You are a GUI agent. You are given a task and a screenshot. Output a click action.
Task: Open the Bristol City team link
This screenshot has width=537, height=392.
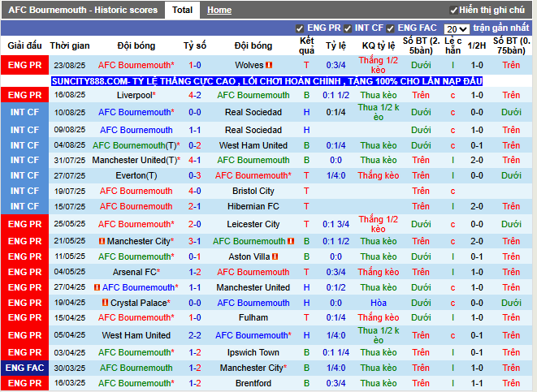point(253,191)
